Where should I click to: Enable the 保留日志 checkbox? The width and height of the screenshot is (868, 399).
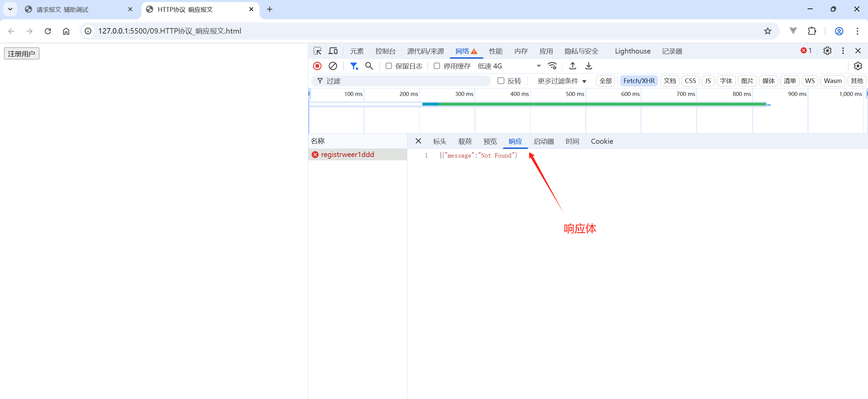[x=389, y=66]
